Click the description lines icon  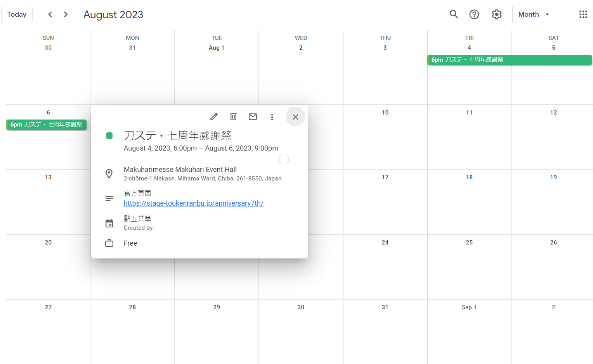(x=109, y=198)
